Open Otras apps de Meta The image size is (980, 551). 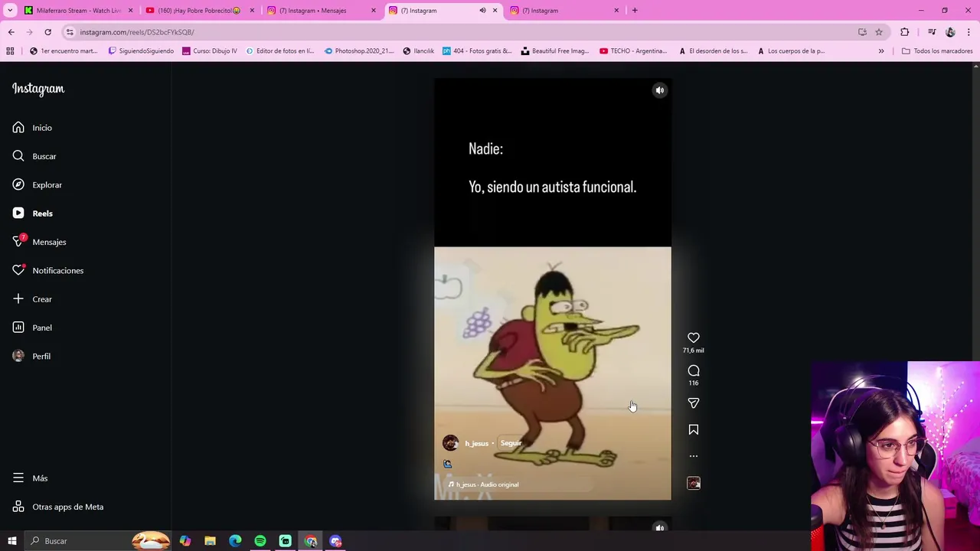click(x=57, y=507)
